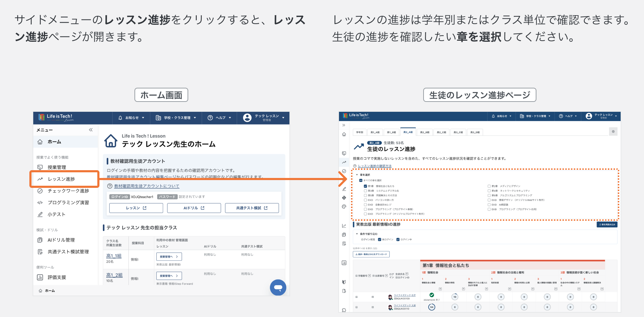Open テック レッスン user dropdown in home screen
This screenshot has height=317, width=644.
click(x=264, y=118)
